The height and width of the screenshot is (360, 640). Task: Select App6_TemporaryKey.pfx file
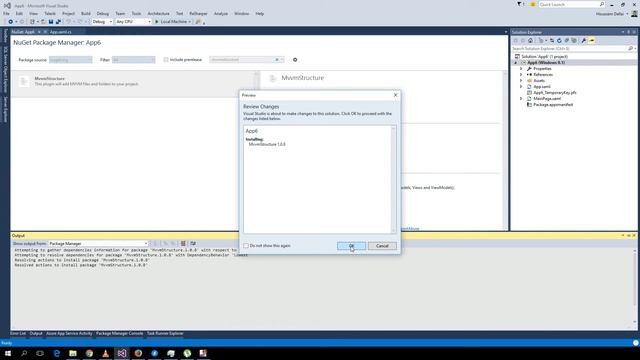pyautogui.click(x=555, y=93)
